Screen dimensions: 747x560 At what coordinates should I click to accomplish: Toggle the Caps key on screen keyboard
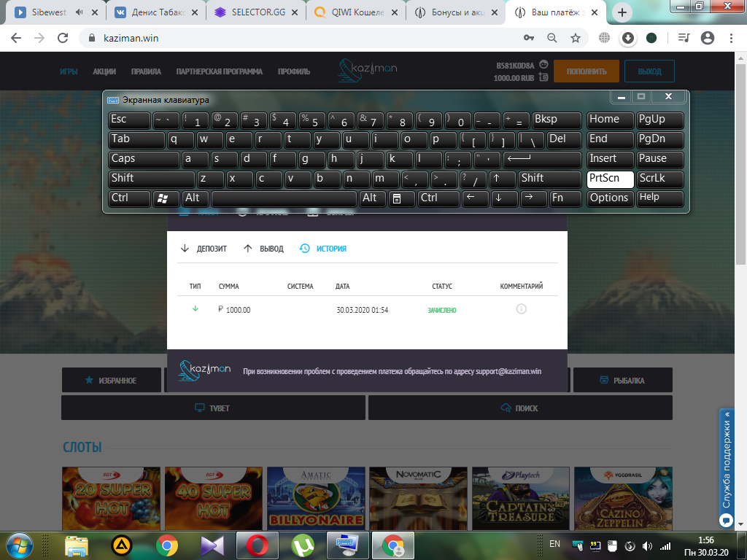[144, 159]
